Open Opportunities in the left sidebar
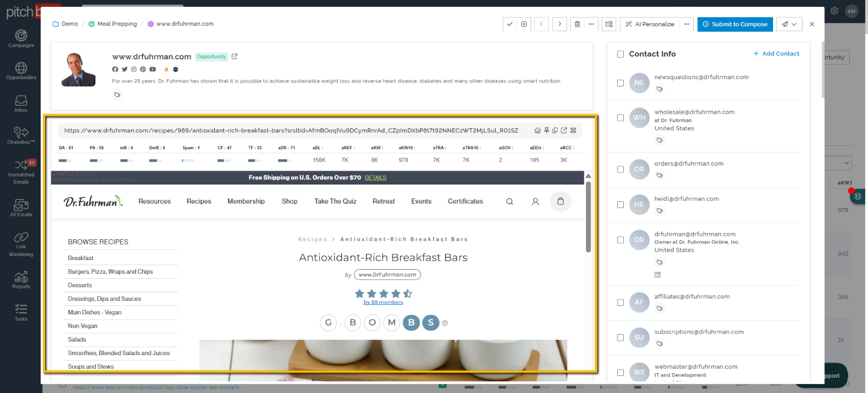Viewport: 868px width, 393px height. coord(21,71)
